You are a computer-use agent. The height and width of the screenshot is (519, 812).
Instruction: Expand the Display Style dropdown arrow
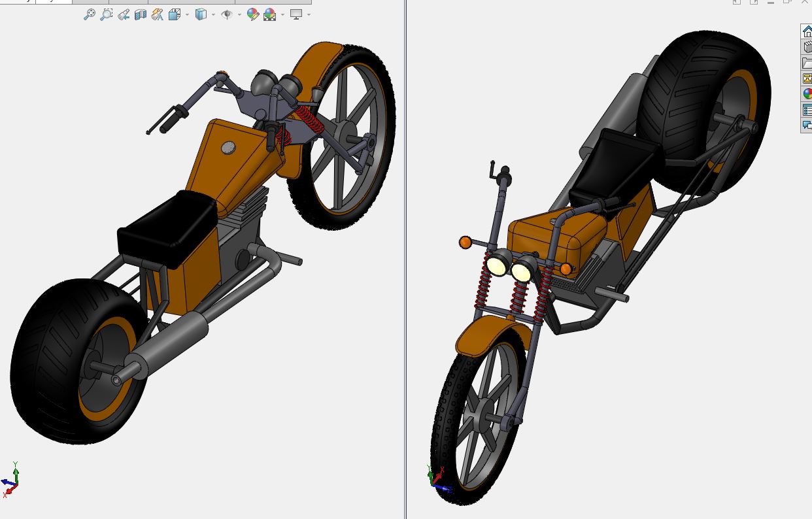tap(213, 14)
